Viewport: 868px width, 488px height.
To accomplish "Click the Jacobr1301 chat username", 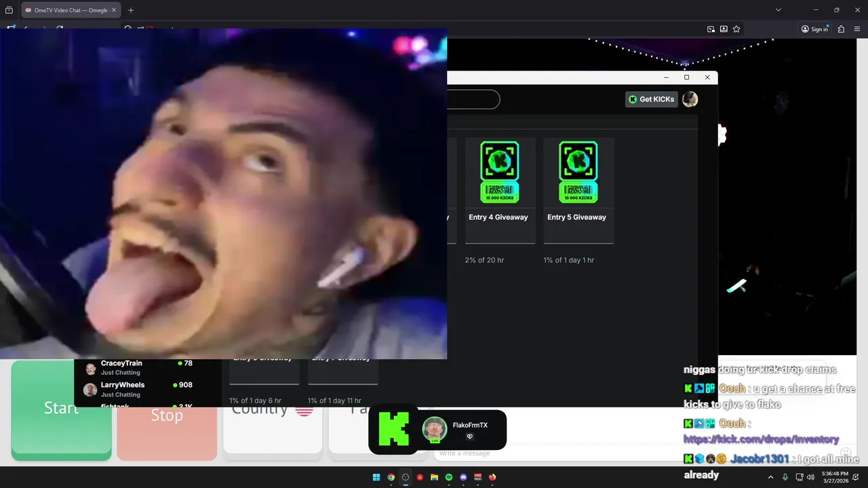I will pos(760,459).
